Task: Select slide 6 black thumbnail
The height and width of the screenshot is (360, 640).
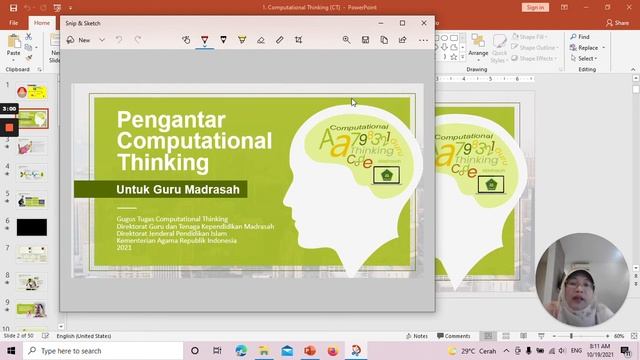Action: click(x=32, y=227)
